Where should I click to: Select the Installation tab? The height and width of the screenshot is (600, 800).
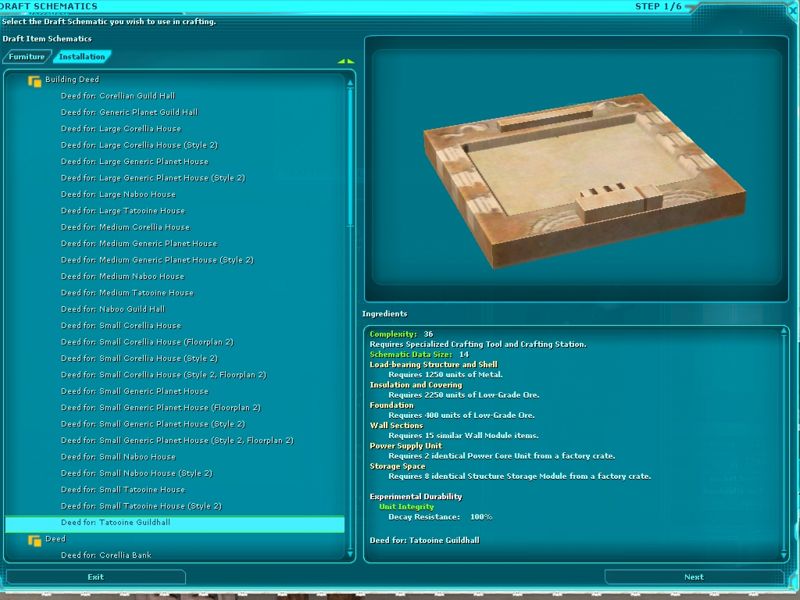click(x=82, y=57)
